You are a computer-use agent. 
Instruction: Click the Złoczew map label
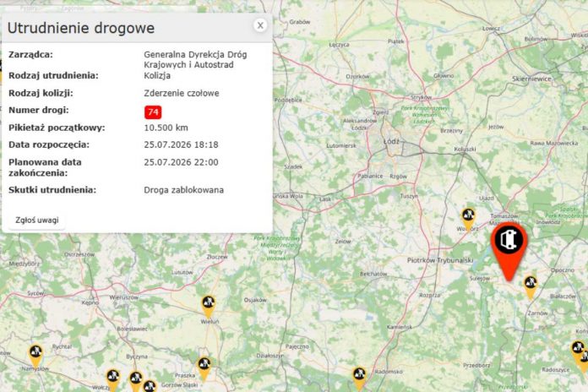217,257
